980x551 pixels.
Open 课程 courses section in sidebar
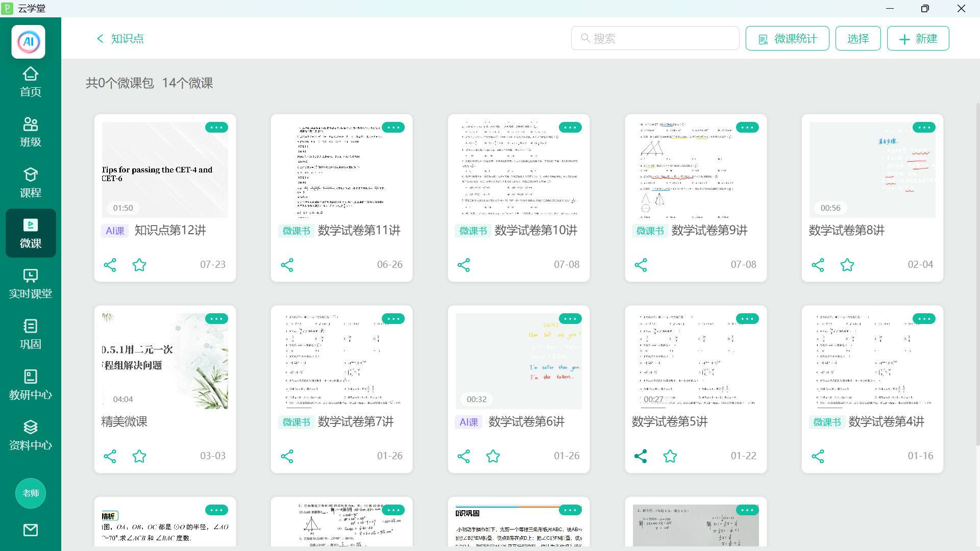pos(31,183)
